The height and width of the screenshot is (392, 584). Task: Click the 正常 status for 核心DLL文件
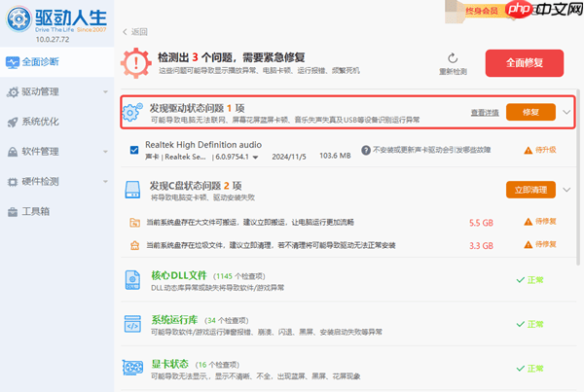coord(530,280)
